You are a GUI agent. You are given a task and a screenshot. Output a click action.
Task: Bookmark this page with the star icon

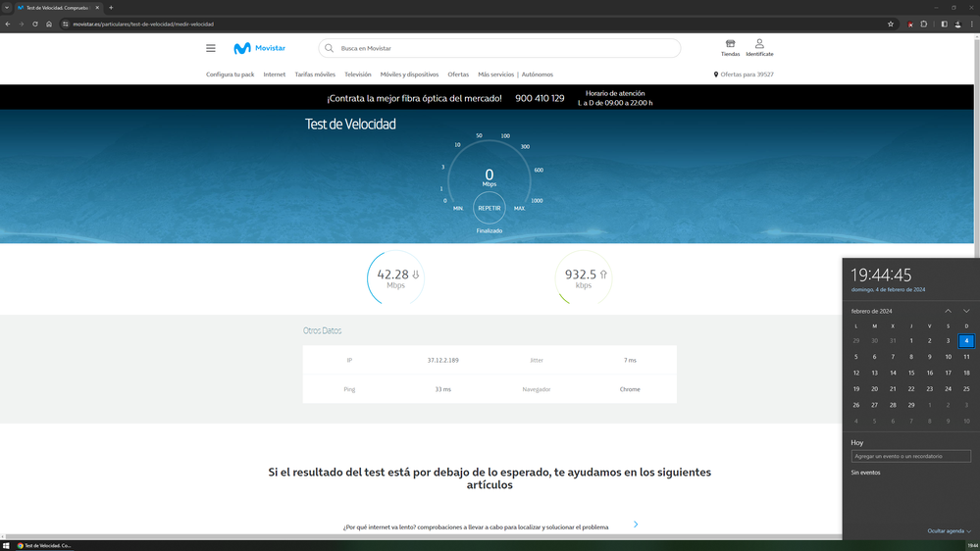coord(891,24)
